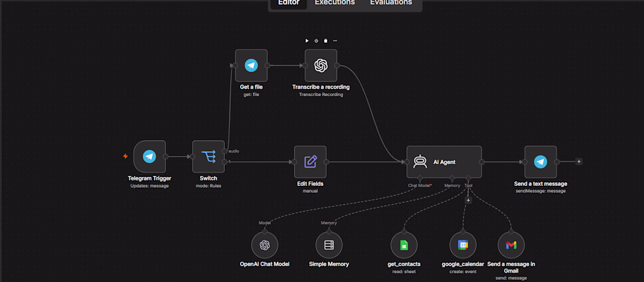Delete the Transcribe a recording node

tap(326, 40)
